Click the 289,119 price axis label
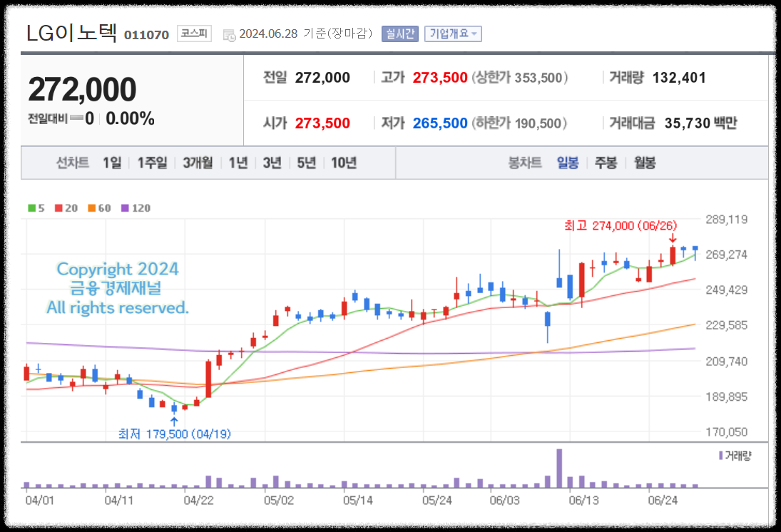Image resolution: width=781 pixels, height=532 pixels. 727,219
